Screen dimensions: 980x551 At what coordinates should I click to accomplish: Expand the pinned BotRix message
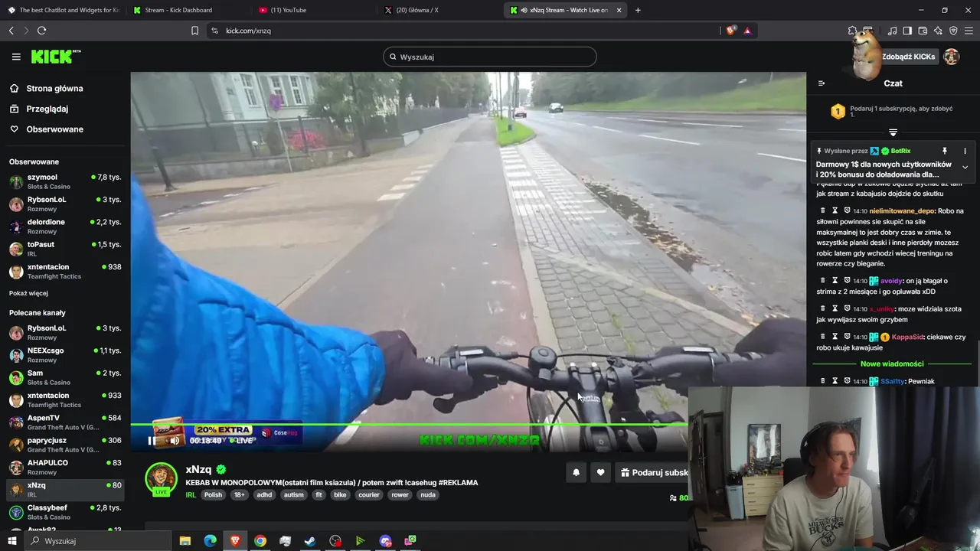click(965, 167)
